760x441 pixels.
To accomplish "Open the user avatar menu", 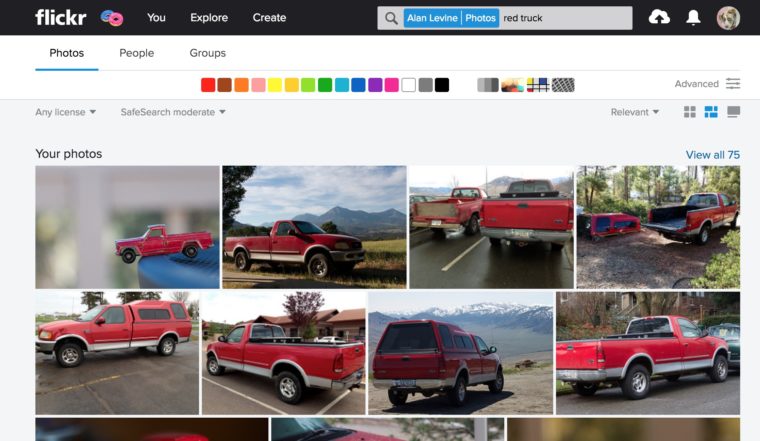I will pos(728,17).
